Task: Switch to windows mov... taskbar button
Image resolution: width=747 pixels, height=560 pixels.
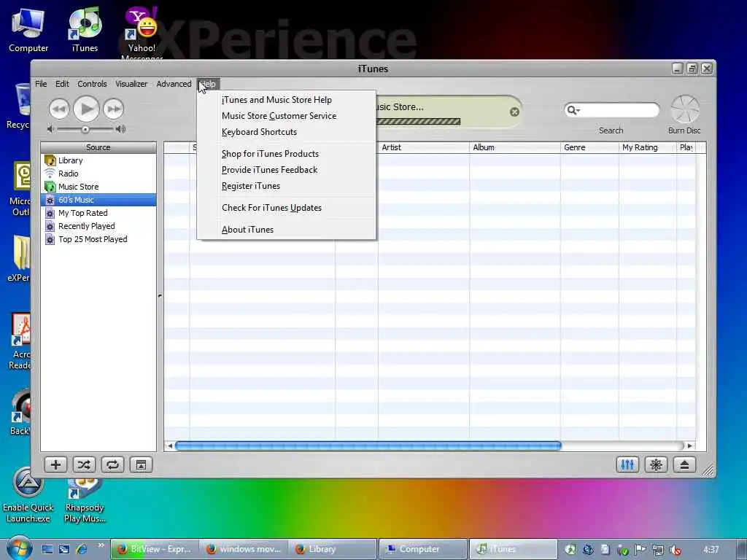Action: pyautogui.click(x=244, y=549)
